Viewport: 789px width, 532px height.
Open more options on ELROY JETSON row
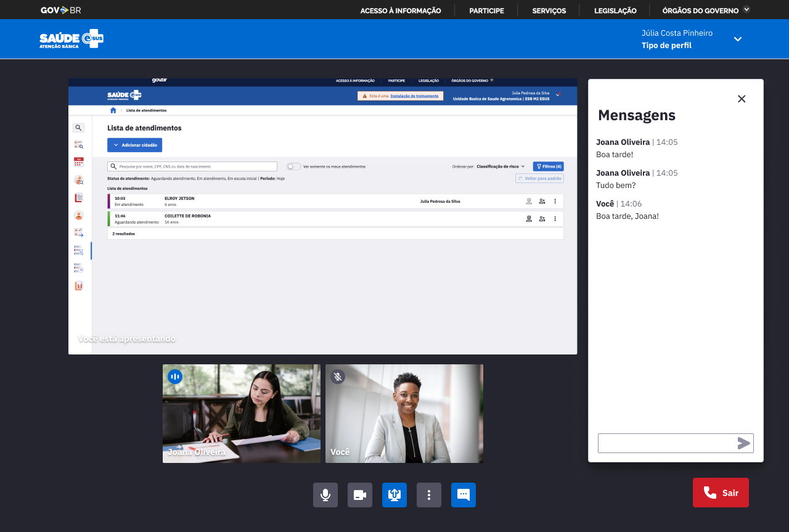[555, 201]
